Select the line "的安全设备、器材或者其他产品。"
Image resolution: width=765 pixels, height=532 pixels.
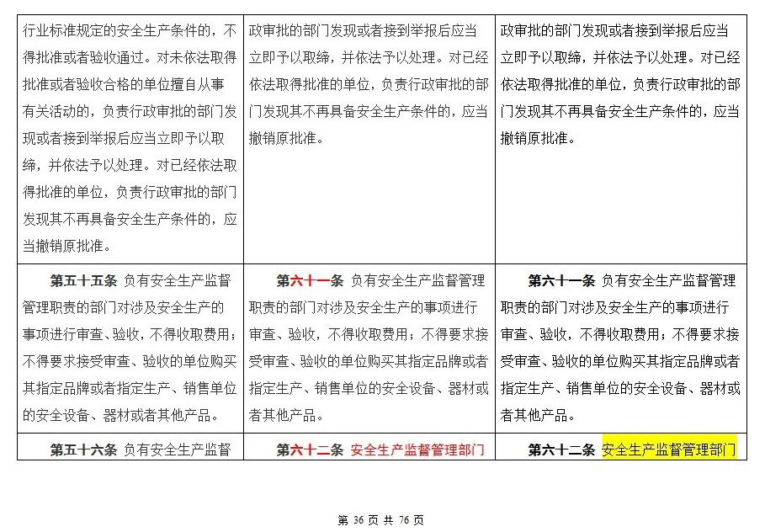120,415
